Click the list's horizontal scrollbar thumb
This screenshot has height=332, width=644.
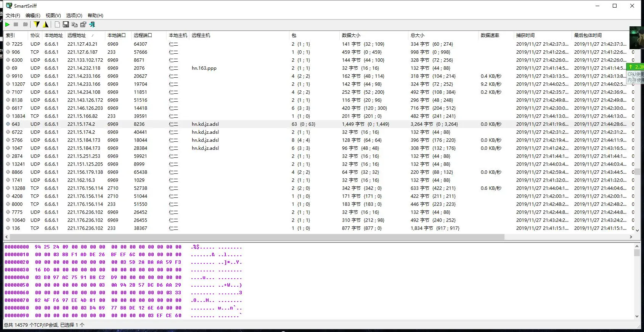(257, 237)
